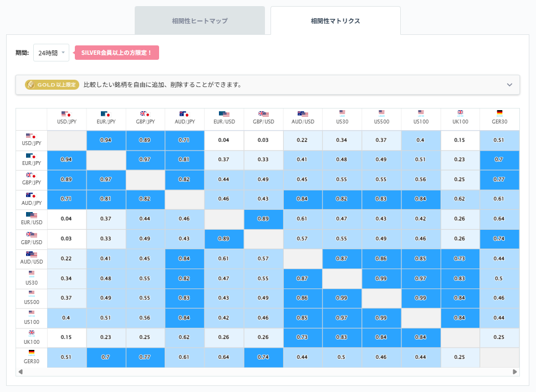This screenshot has width=536, height=392.
Task: Select the GBP/USD flag icon header
Action: pyautogui.click(x=263, y=115)
